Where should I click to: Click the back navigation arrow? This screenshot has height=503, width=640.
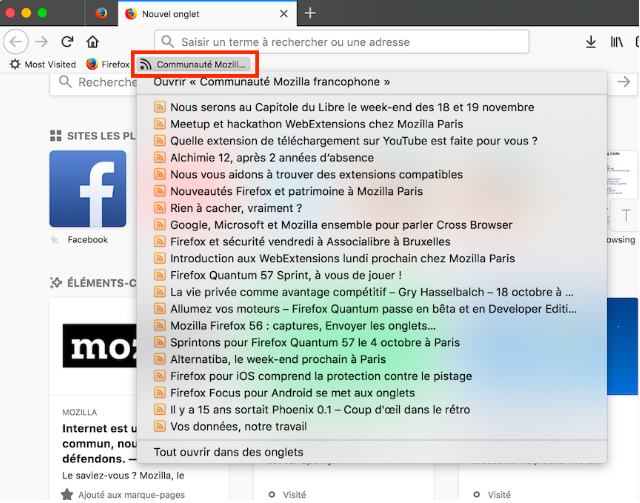pos(16,42)
